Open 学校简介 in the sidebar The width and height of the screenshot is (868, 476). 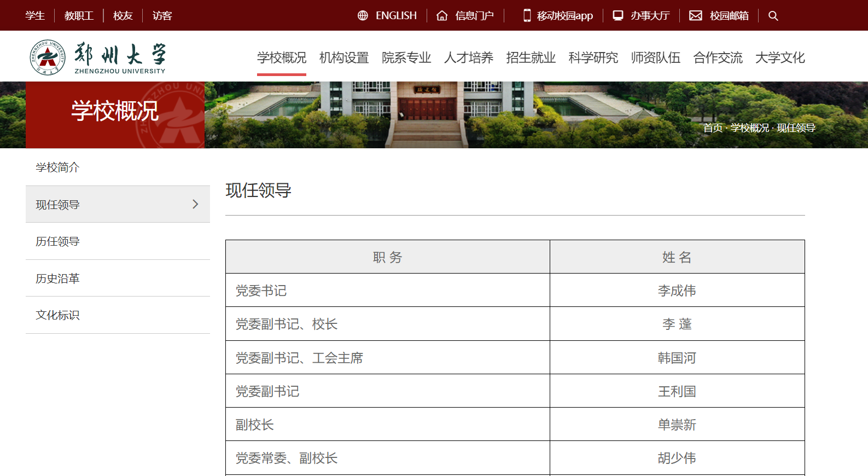pyautogui.click(x=57, y=167)
